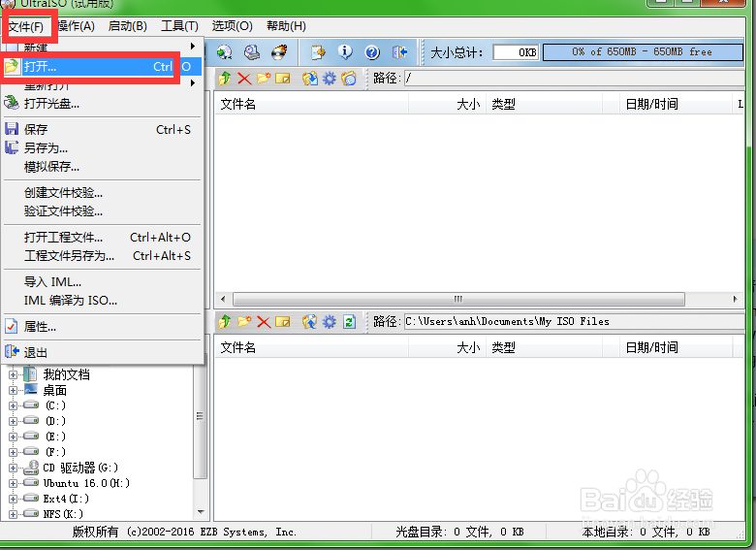Click the extract files icon in image pane
The width and height of the screenshot is (756, 550).
(x=309, y=79)
